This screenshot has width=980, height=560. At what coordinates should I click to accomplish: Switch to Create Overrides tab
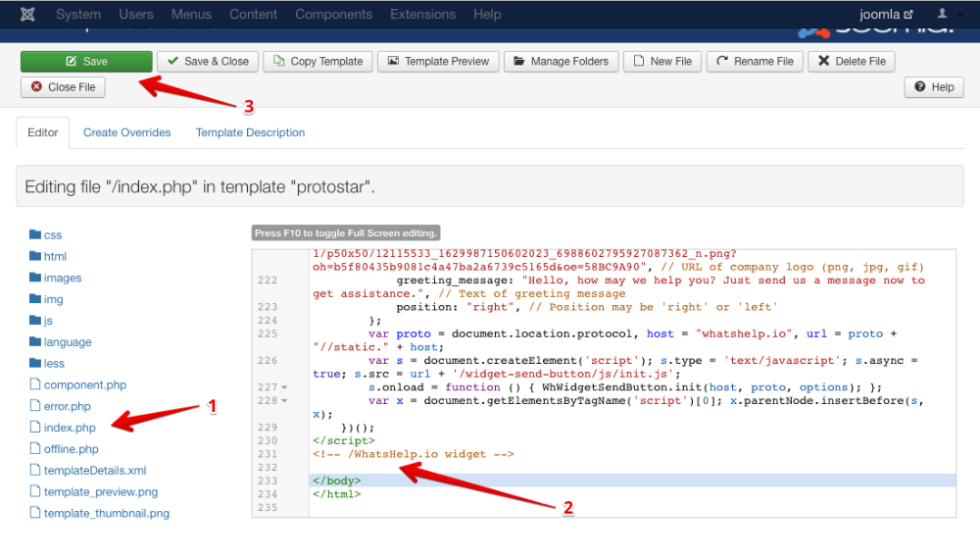point(126,132)
